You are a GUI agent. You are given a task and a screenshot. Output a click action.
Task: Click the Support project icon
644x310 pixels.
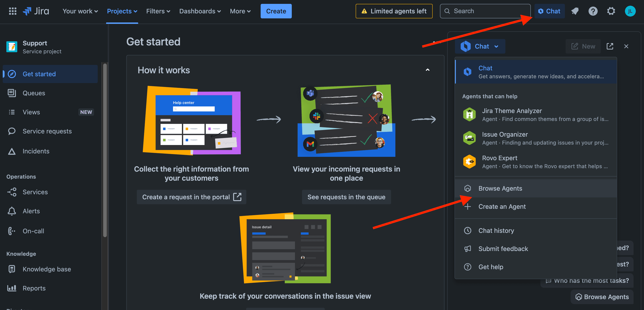click(x=12, y=47)
